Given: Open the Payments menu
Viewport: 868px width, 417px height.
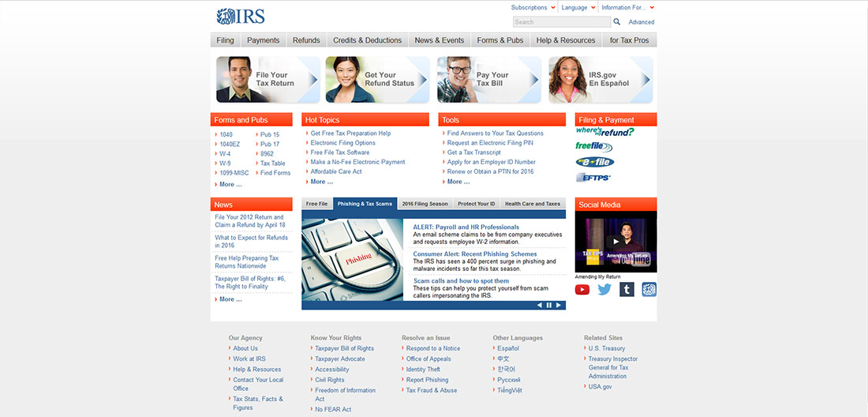Looking at the screenshot, I should [x=264, y=40].
